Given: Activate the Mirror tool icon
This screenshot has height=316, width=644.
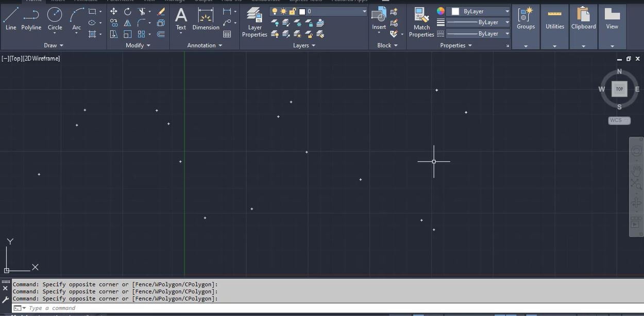Looking at the screenshot, I should (127, 23).
